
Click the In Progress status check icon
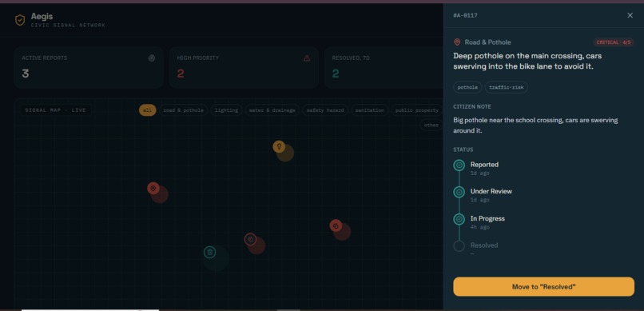pos(459,219)
